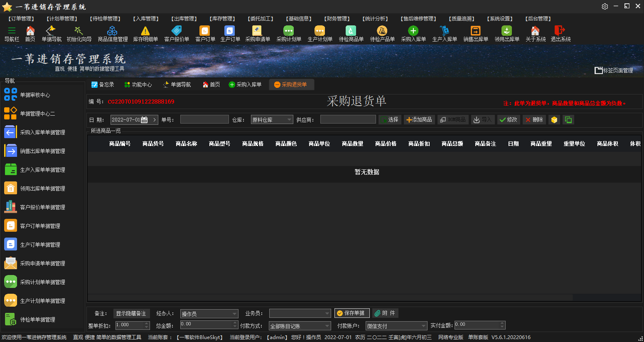
Task: Switch to the 功能中心 tab
Action: click(x=138, y=84)
